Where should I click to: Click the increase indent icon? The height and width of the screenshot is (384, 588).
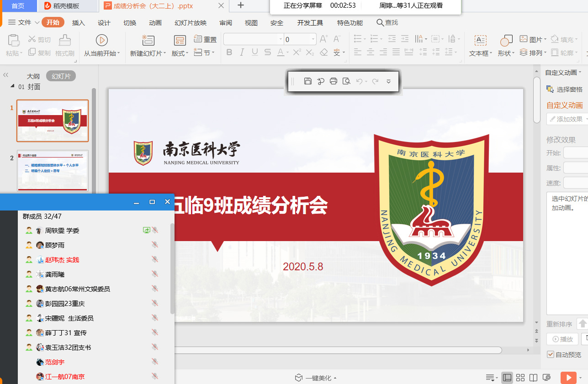(x=405, y=39)
